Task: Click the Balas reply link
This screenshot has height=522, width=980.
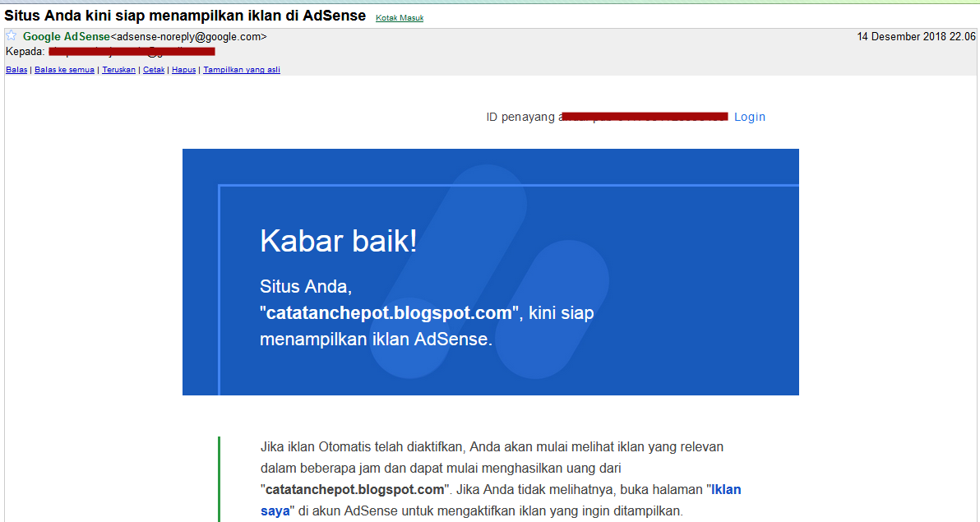Action: (x=16, y=70)
